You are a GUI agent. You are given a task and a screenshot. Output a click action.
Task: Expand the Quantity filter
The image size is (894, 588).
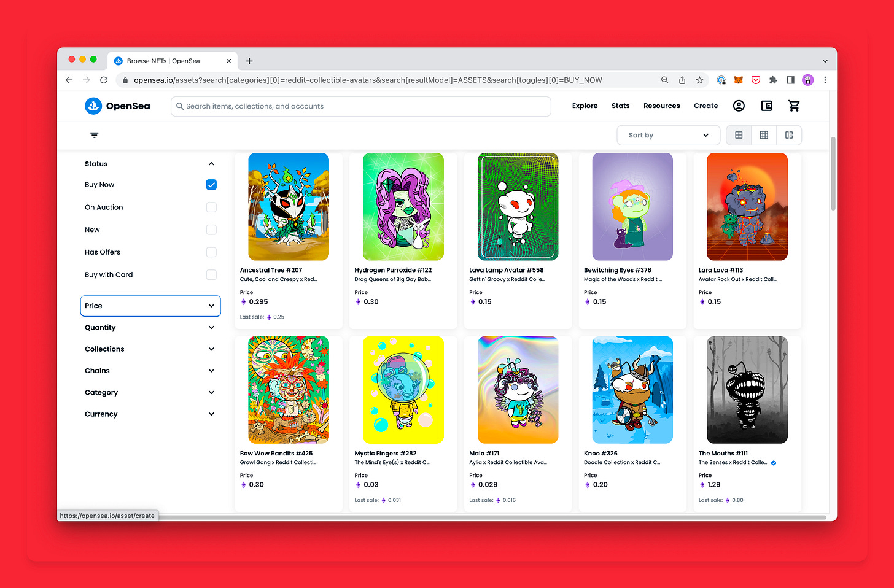pos(150,328)
